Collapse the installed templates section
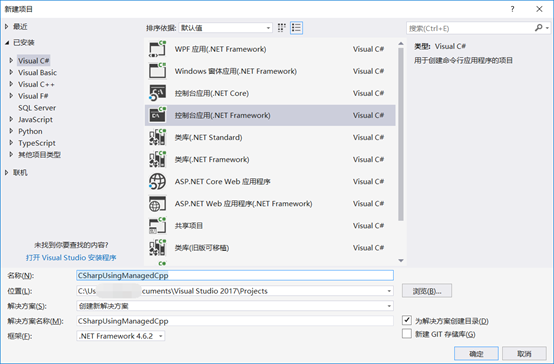The height and width of the screenshot is (364, 554). coord(7,42)
